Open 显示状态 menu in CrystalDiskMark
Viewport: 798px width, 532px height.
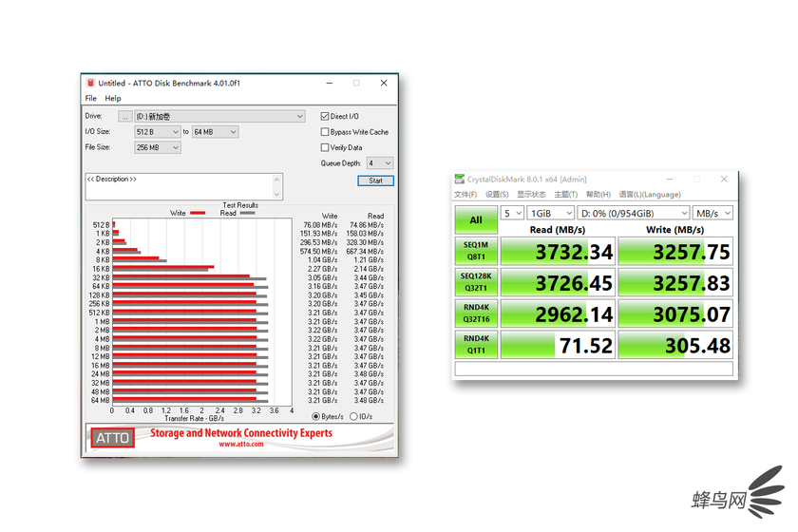[531, 195]
